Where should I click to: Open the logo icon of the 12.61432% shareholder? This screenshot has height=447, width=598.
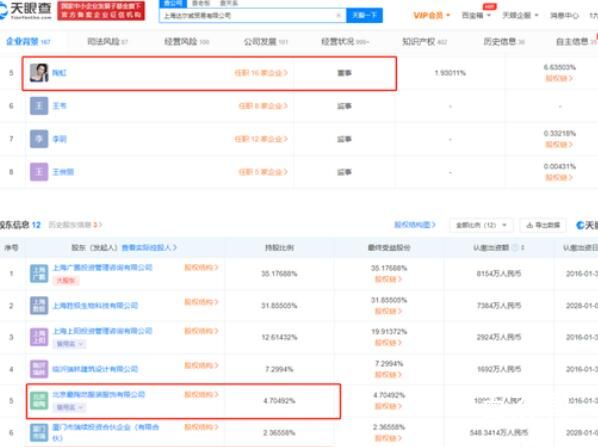pyautogui.click(x=39, y=337)
